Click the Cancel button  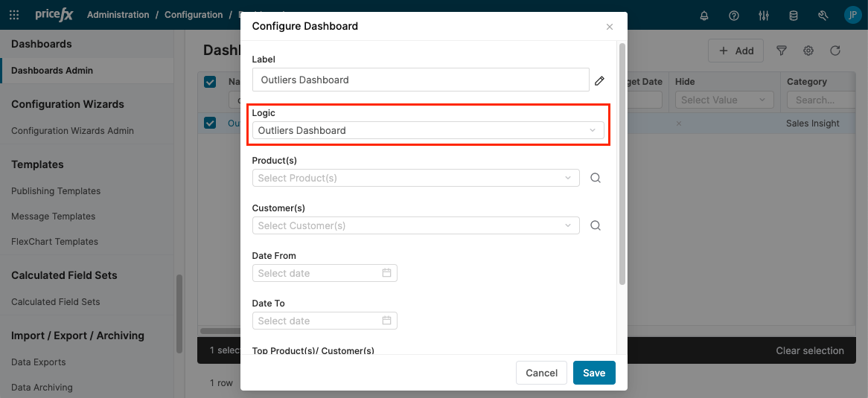click(x=541, y=373)
